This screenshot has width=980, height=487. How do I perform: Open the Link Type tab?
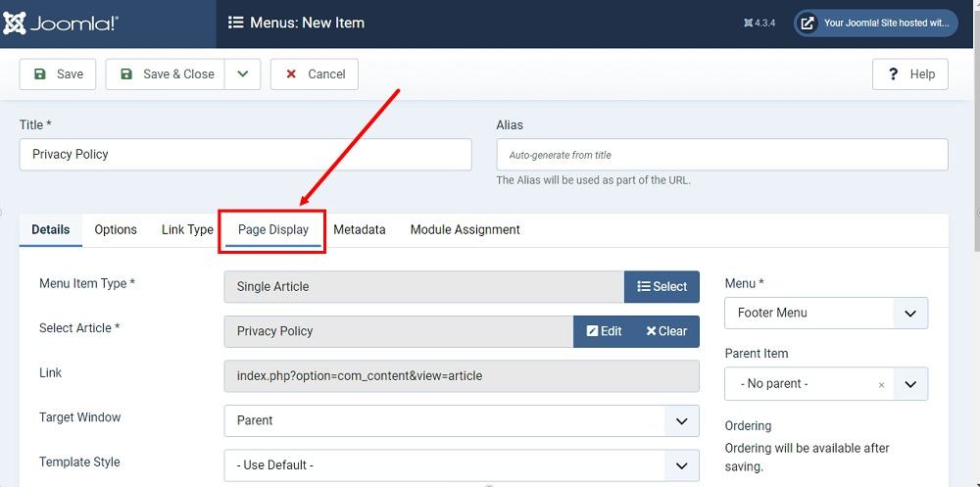point(187,229)
